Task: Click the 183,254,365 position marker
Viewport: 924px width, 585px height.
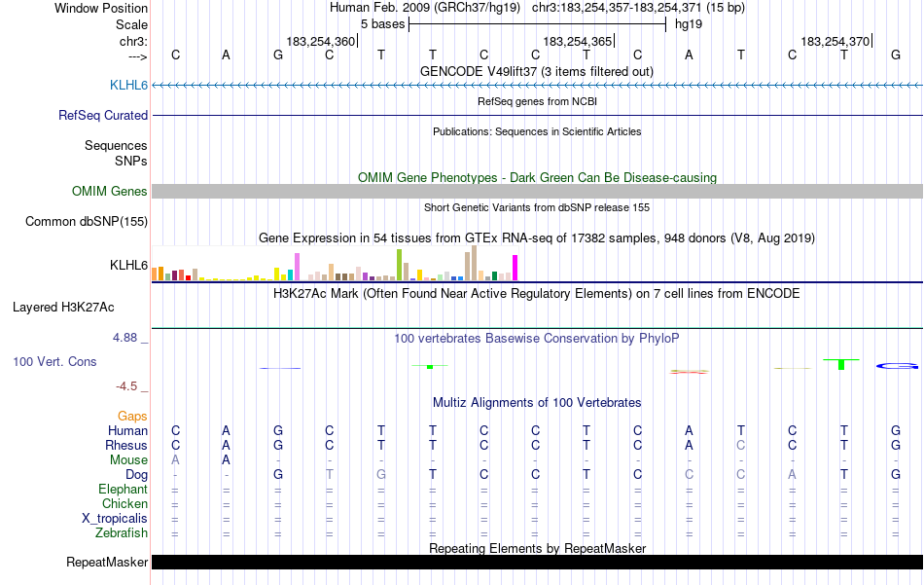Action: pos(578,41)
